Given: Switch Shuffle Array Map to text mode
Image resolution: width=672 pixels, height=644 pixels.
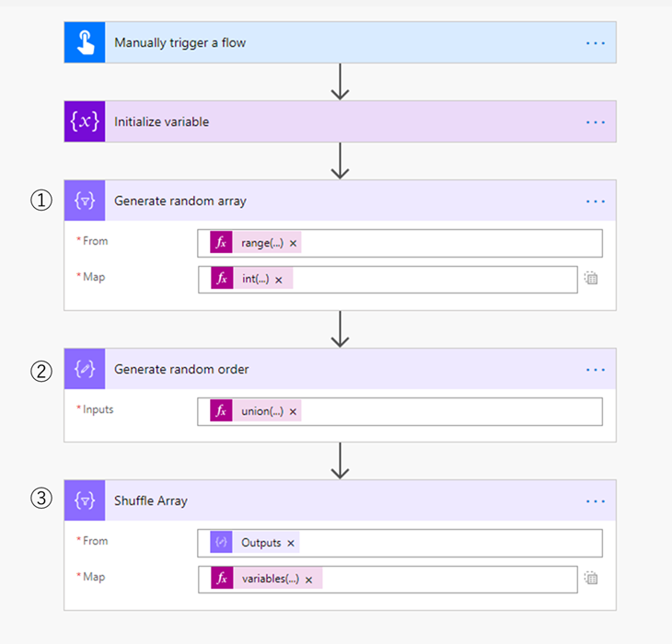Looking at the screenshot, I should [591, 578].
